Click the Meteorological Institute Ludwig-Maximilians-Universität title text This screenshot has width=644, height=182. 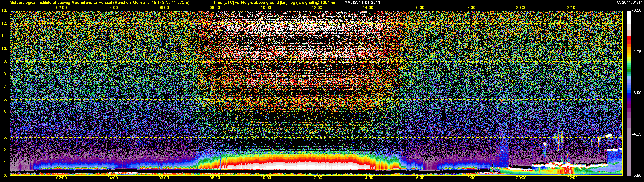coord(100,3)
